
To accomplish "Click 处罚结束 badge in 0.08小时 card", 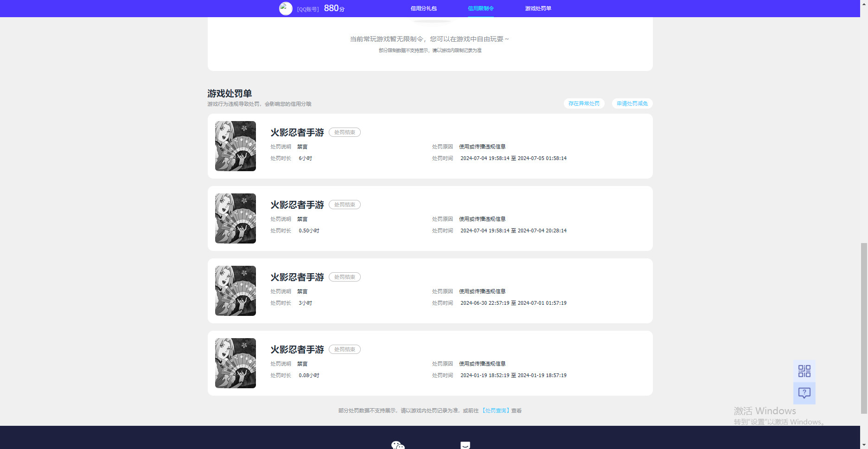I will click(345, 349).
